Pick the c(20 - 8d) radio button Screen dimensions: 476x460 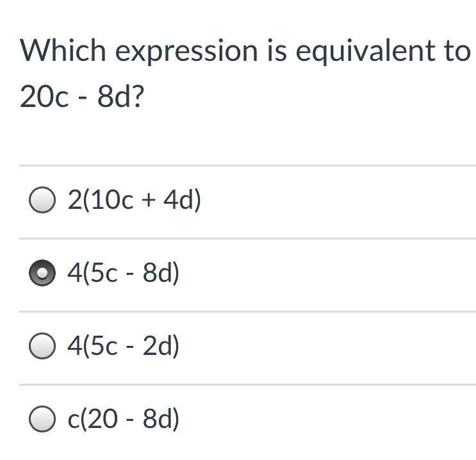click(x=42, y=419)
